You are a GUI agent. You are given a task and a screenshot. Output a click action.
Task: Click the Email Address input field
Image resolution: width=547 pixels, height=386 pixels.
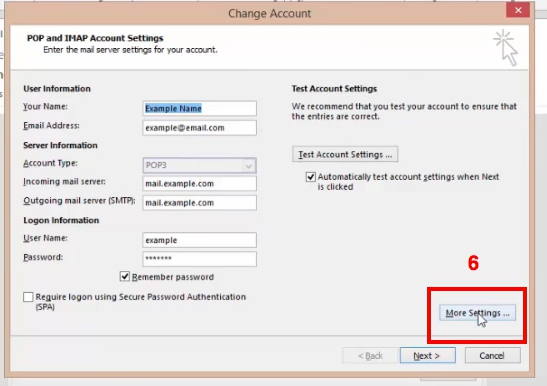200,128
